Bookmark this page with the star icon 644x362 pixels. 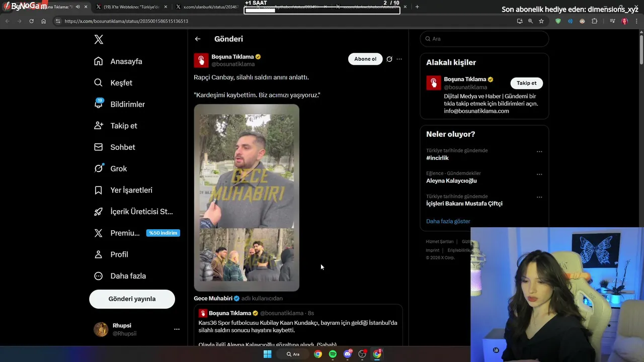click(541, 21)
